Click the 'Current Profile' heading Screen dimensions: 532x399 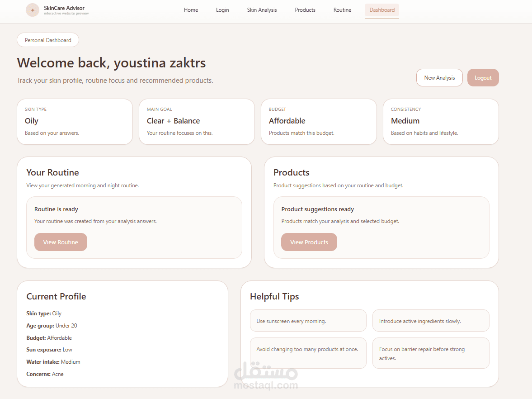(56, 296)
